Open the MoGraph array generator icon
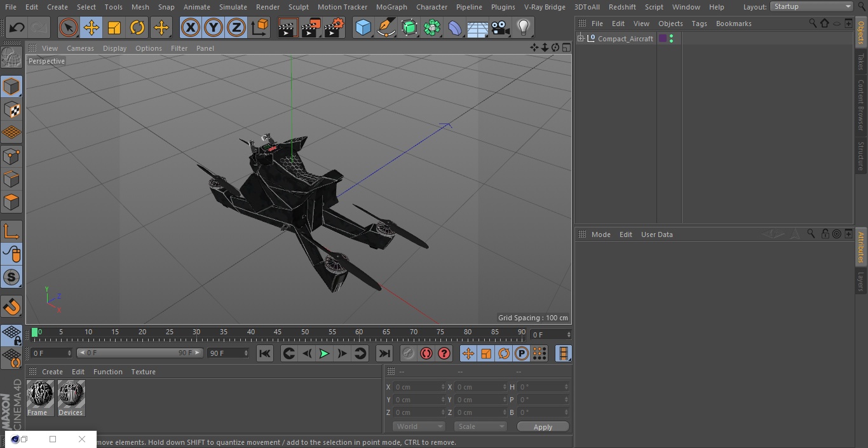Viewport: 868px width, 448px height. tap(431, 27)
